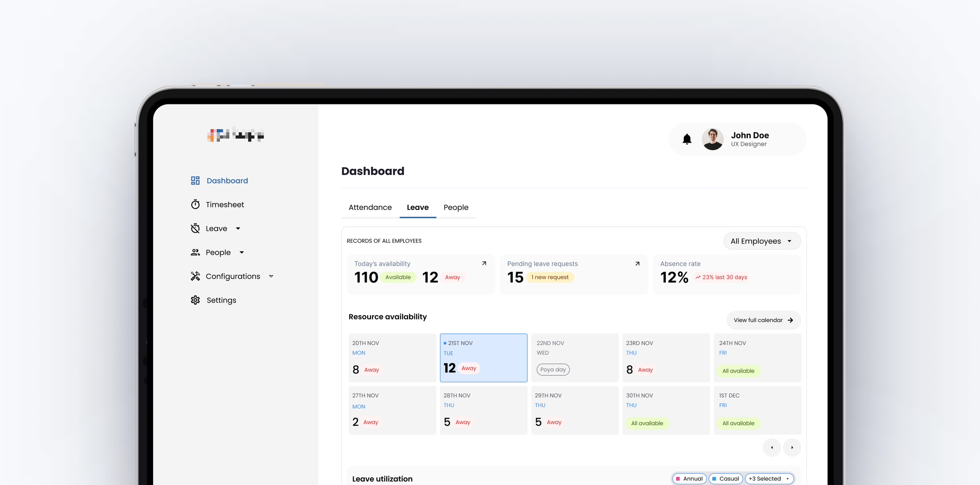Screen dimensions: 980x485
Task: Select the 29th Nov card
Action: click(575, 410)
